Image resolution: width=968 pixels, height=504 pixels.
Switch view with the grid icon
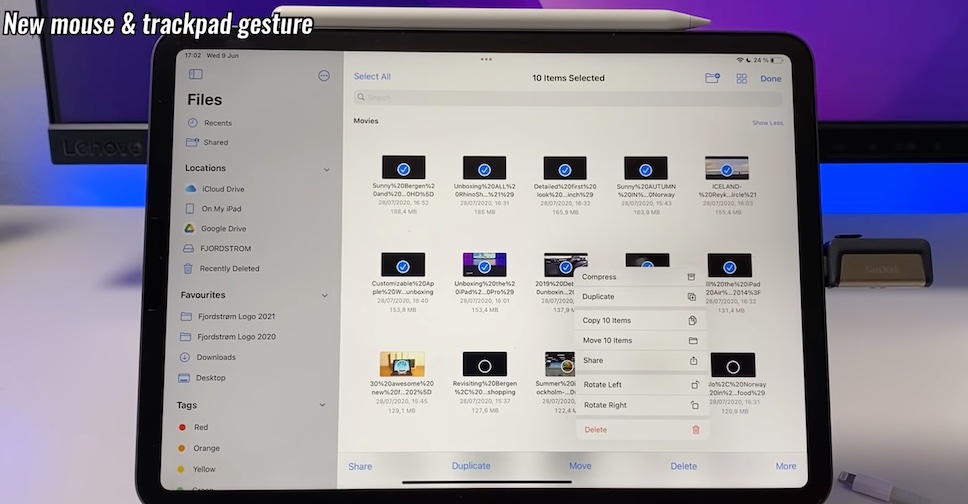(x=742, y=78)
